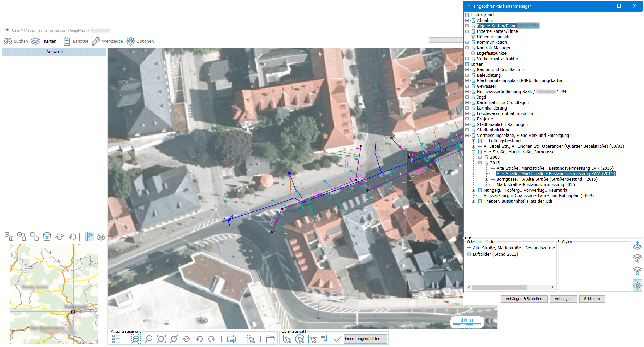Open the Berichte menu
644x347 pixels.
[76, 41]
